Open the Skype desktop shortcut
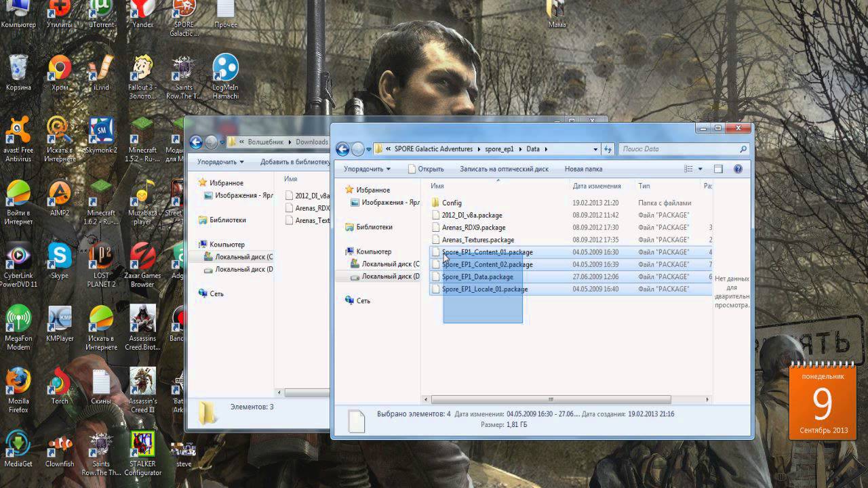The image size is (868, 488). click(x=60, y=261)
